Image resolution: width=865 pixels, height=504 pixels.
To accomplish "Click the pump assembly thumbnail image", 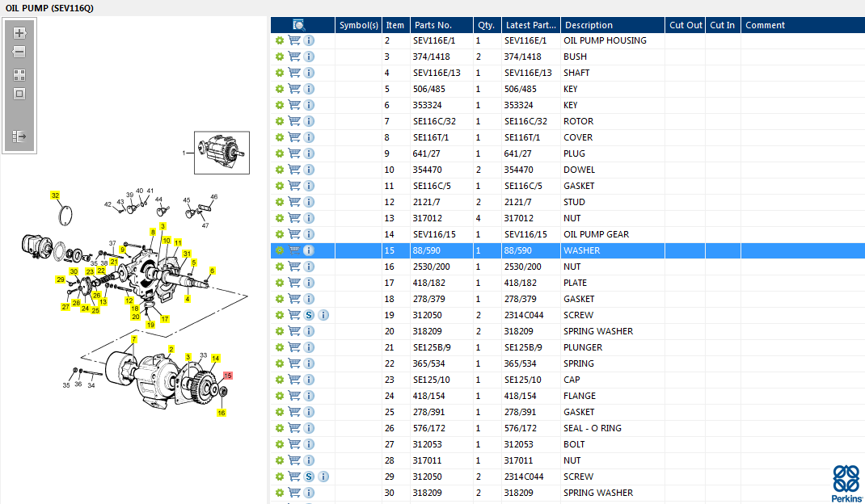I will click(222, 153).
